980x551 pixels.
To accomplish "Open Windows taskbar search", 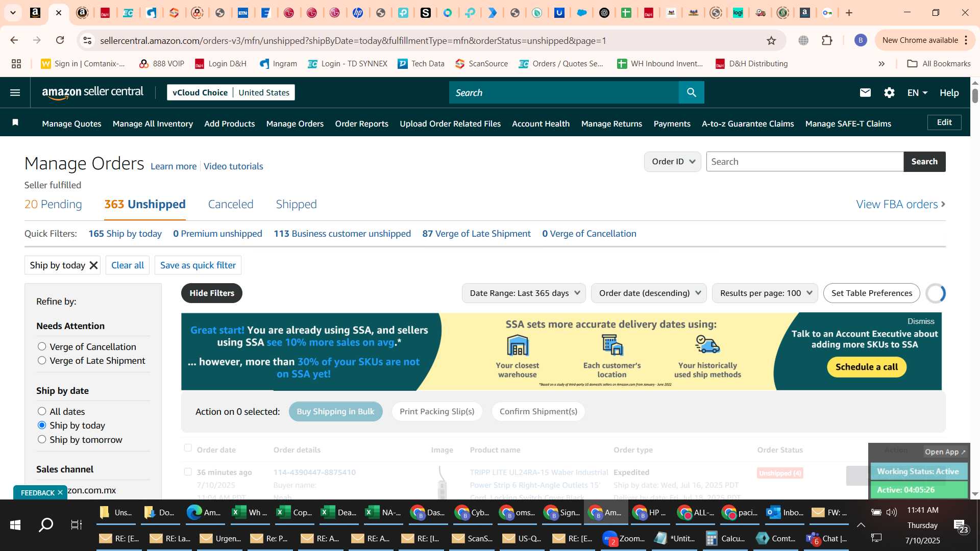I will pyautogui.click(x=46, y=524).
